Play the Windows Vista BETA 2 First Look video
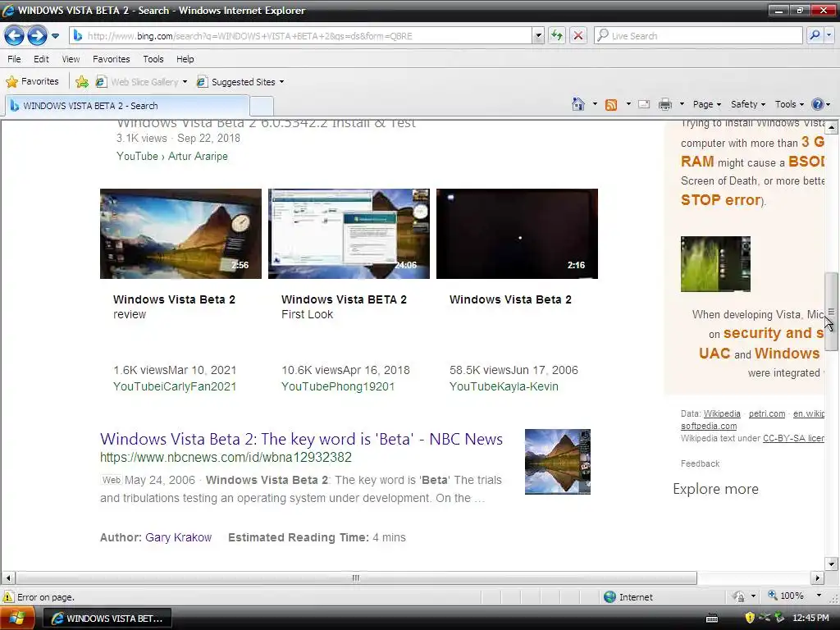 click(x=349, y=234)
